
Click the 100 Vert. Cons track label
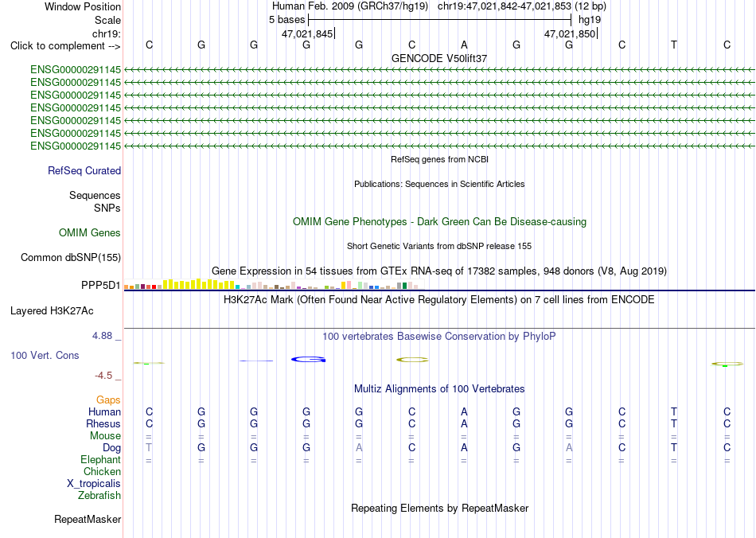click(x=45, y=355)
